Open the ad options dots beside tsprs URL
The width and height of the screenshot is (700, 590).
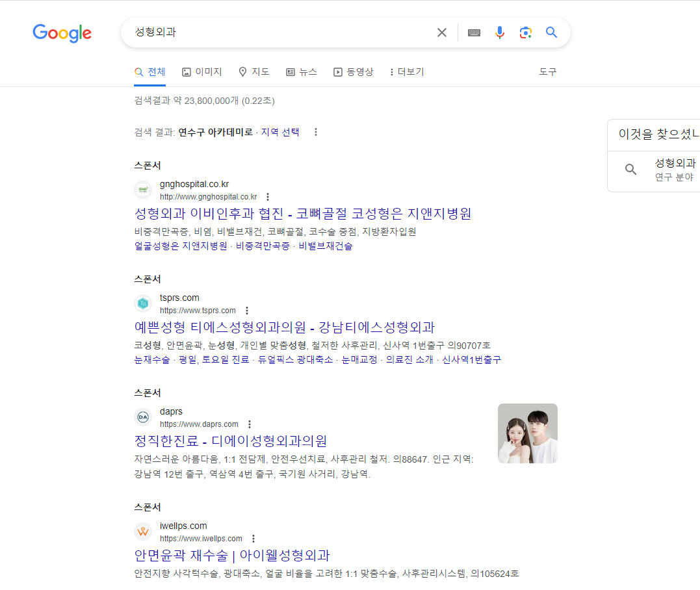pyautogui.click(x=247, y=310)
